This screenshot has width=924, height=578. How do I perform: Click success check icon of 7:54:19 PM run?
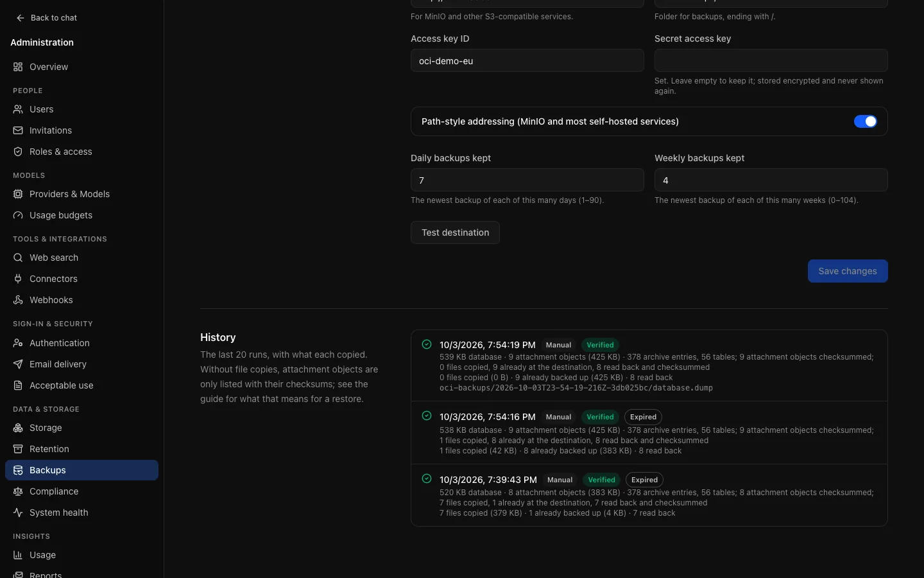(x=427, y=344)
